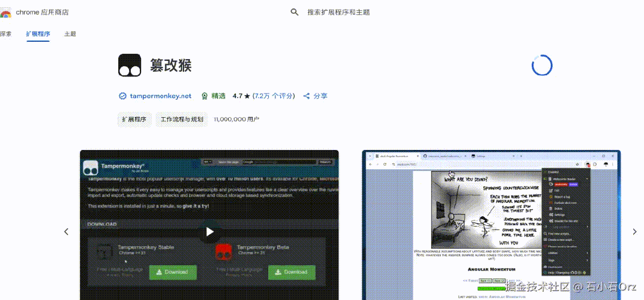Switch to the 主题 tab
This screenshot has height=300, width=644.
tap(70, 33)
